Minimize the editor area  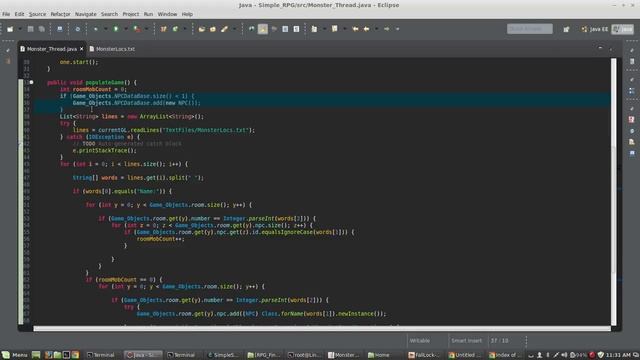[600, 49]
